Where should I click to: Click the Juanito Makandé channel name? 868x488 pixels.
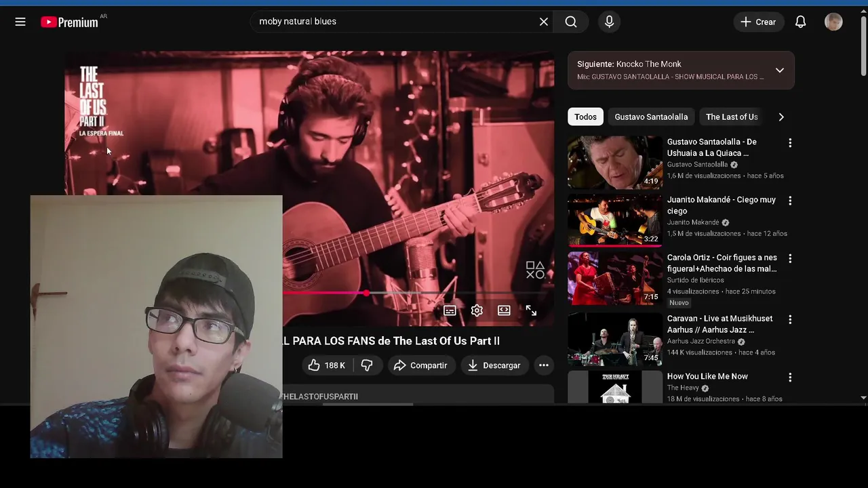[x=693, y=222]
